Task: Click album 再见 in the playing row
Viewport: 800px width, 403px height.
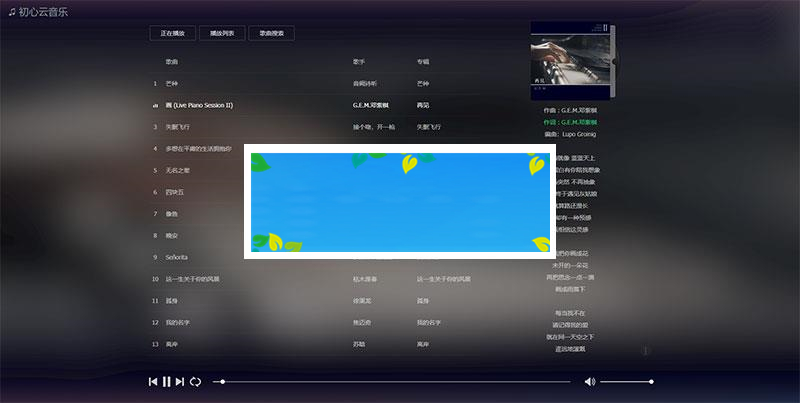Action: click(x=423, y=105)
